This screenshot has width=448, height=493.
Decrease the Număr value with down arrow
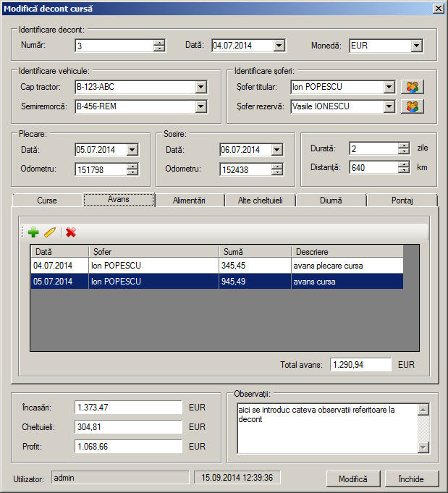[x=159, y=49]
